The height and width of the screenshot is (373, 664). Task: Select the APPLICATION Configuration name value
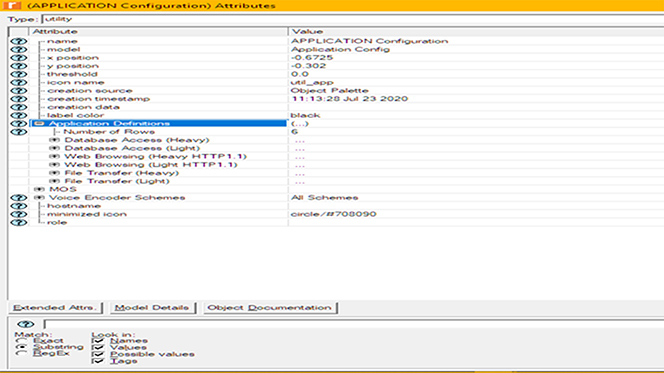click(x=369, y=41)
